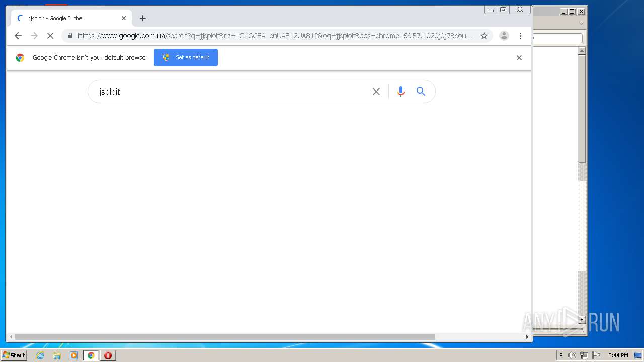Screen dimensions: 644x362
Task: Close the jjsploit Google Suche tab
Action: pyautogui.click(x=124, y=18)
